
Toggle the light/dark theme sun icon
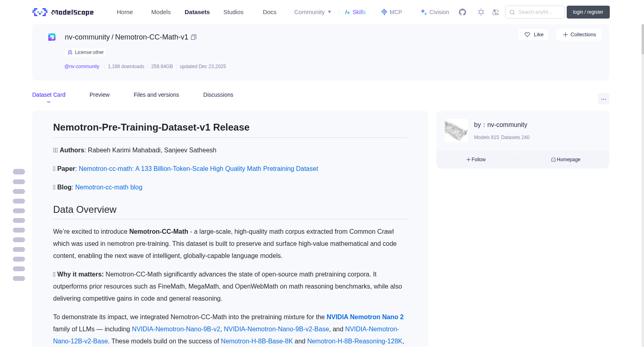pyautogui.click(x=481, y=12)
